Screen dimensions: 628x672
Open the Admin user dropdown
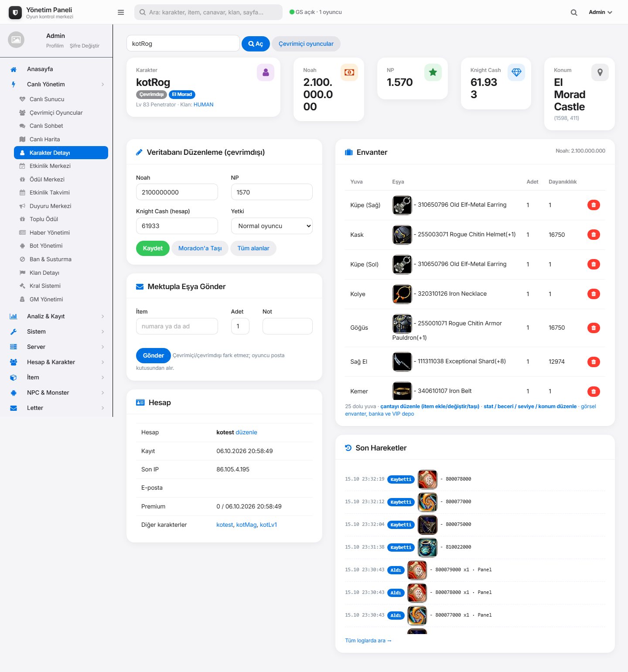click(x=600, y=12)
